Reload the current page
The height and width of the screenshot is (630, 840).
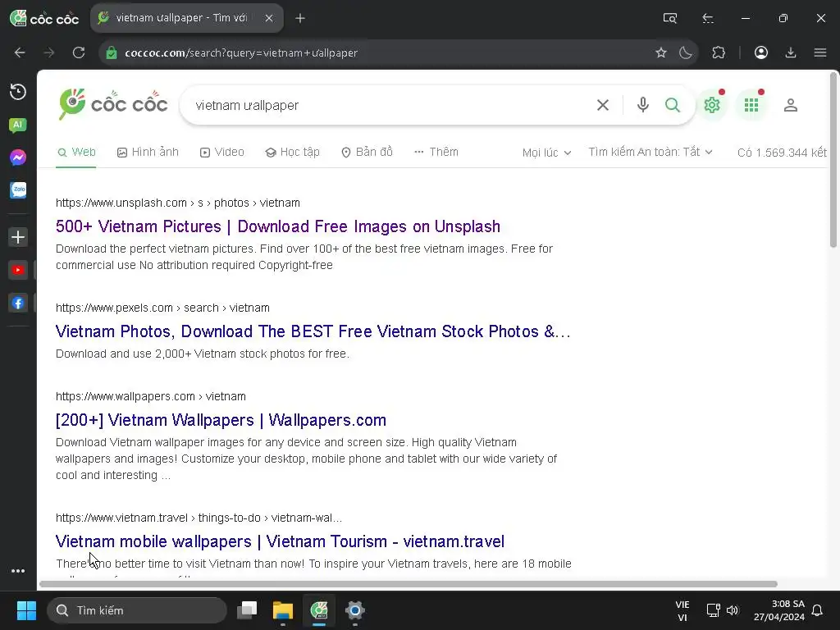point(79,52)
